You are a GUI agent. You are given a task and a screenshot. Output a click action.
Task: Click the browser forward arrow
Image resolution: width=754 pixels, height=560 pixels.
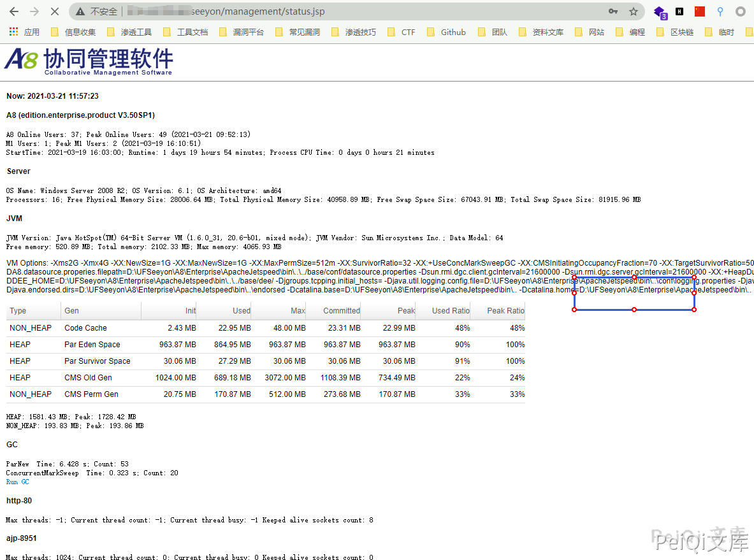pyautogui.click(x=34, y=11)
